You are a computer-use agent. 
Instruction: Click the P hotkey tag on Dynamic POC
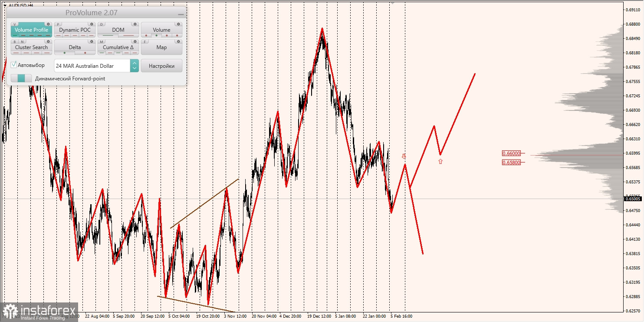click(59, 24)
